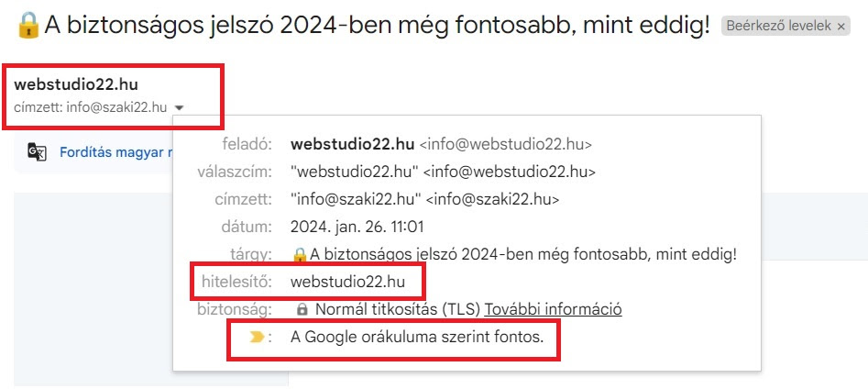Click the date 2024. jan. 26. 11:01
868x389 pixels.
pyautogui.click(x=355, y=227)
